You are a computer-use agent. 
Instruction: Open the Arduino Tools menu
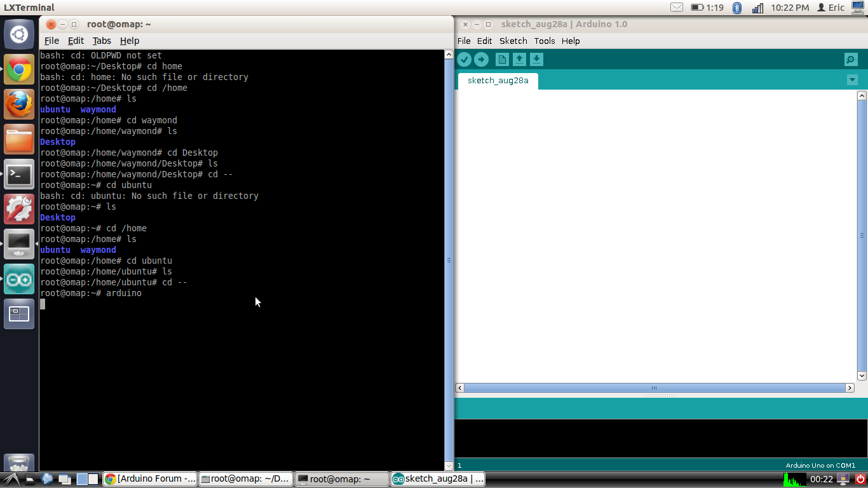544,41
